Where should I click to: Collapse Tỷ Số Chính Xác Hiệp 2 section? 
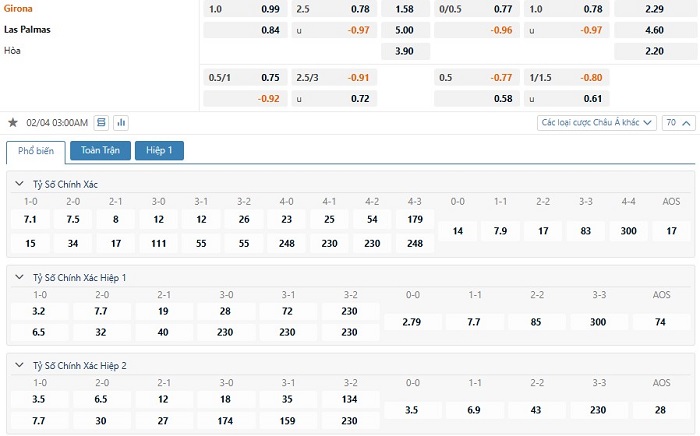click(19, 365)
